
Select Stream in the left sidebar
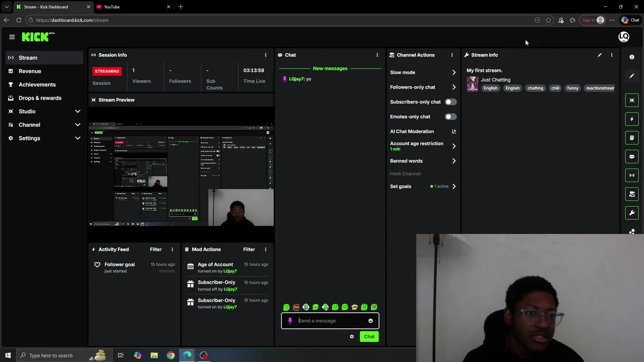(44, 58)
